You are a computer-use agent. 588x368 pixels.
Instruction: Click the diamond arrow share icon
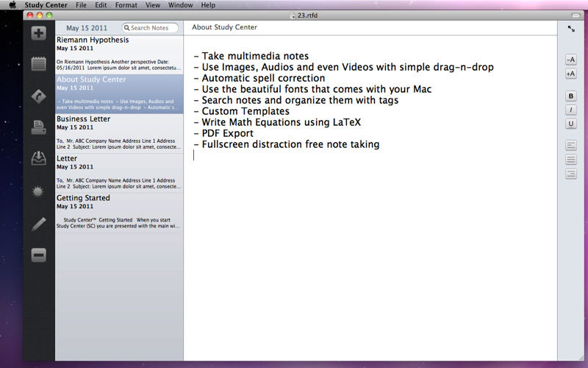pyautogui.click(x=39, y=96)
